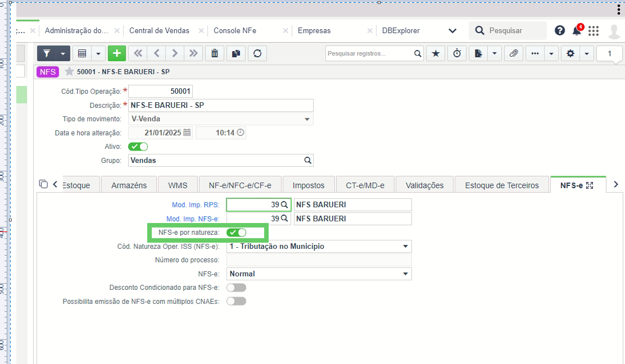Image resolution: width=625 pixels, height=364 pixels.
Task: Click the Pesquisar registros search field
Action: pyautogui.click(x=369, y=53)
